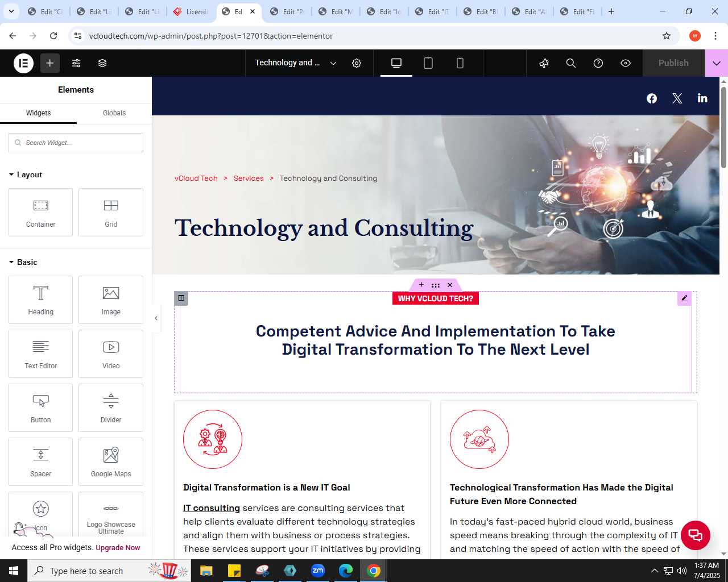Add container with plus handle
Screen dimensions: 728x582
(421, 285)
